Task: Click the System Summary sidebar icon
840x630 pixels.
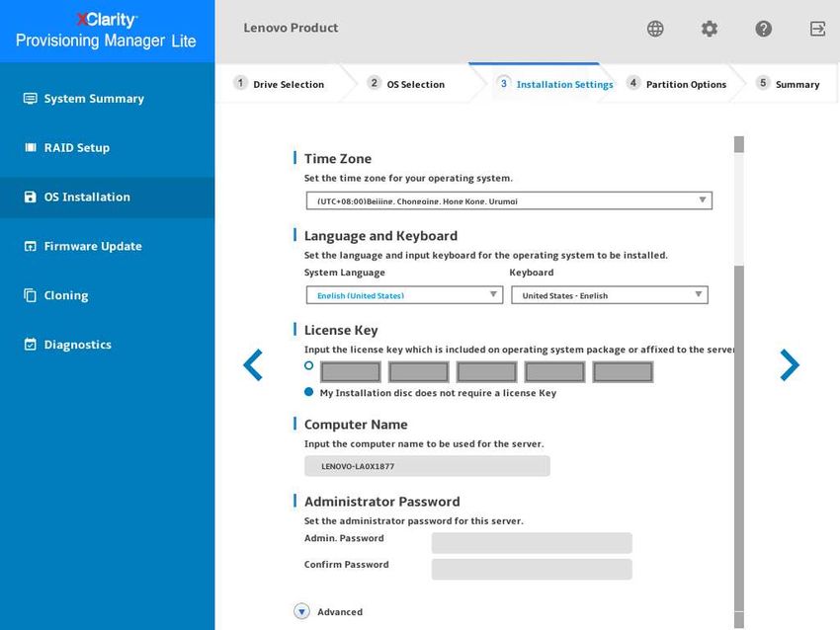Action: click(x=30, y=99)
